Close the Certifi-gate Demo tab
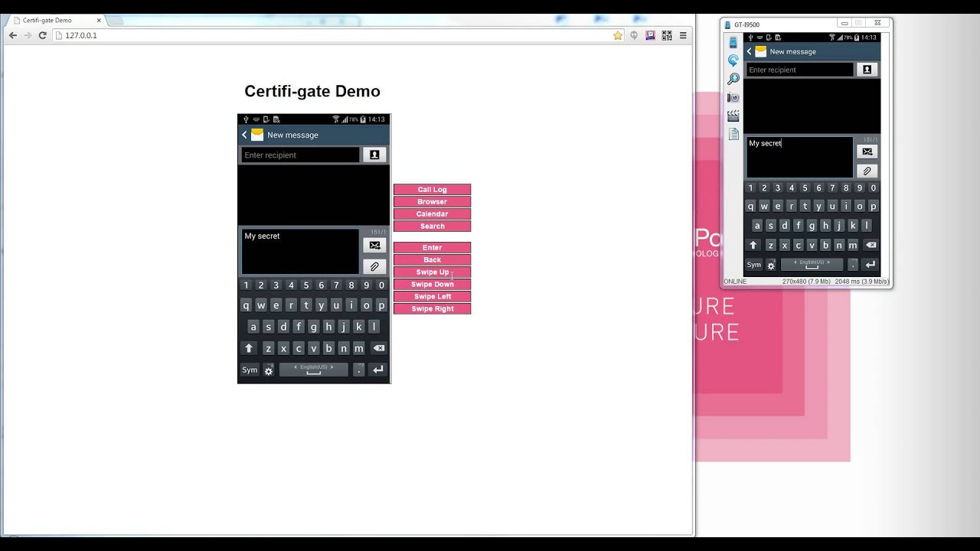 [99, 20]
